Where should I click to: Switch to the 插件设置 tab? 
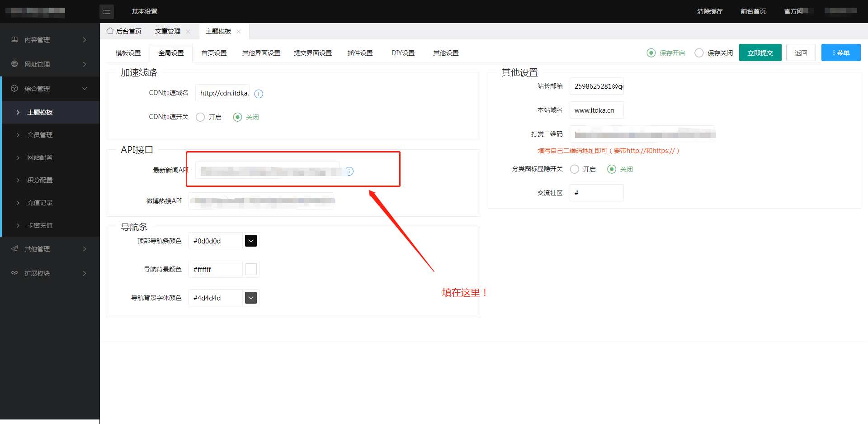point(360,53)
